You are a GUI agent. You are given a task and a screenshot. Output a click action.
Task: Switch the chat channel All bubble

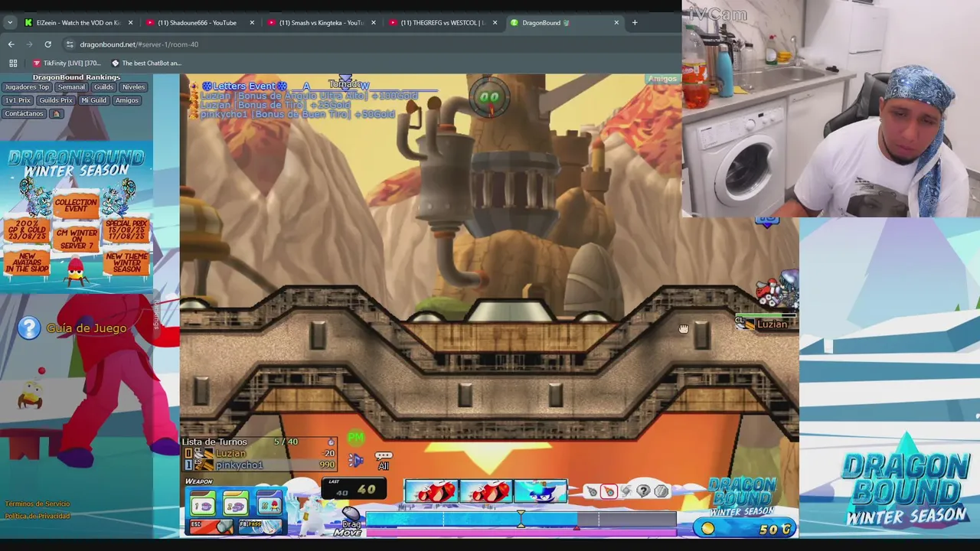click(x=384, y=461)
